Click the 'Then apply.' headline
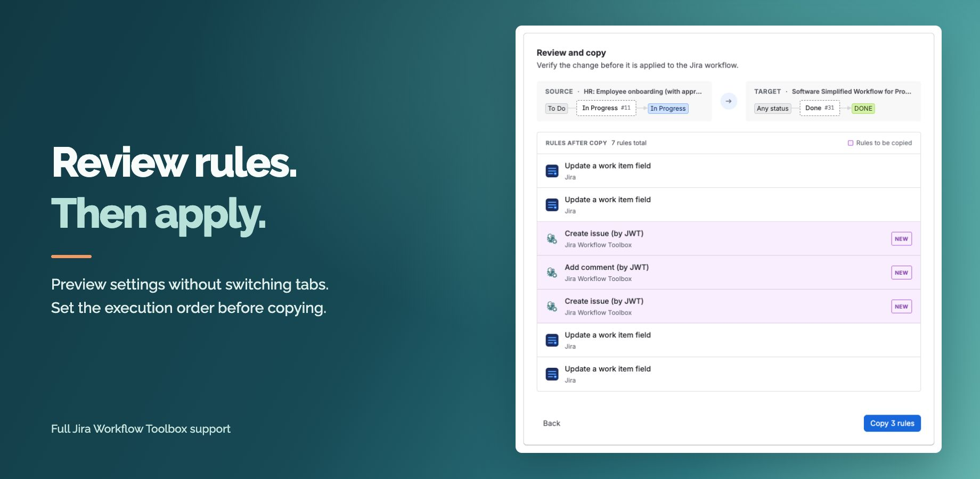Screen dimensions: 980x479 158,215
